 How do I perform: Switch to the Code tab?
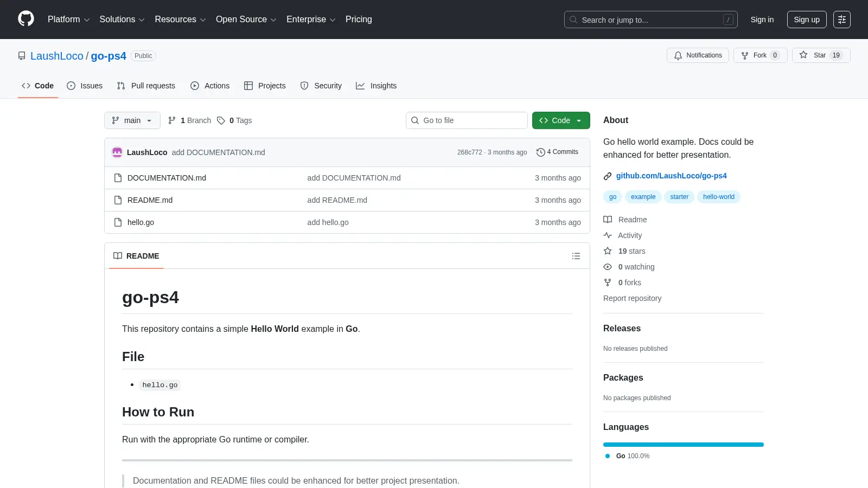pos(38,86)
